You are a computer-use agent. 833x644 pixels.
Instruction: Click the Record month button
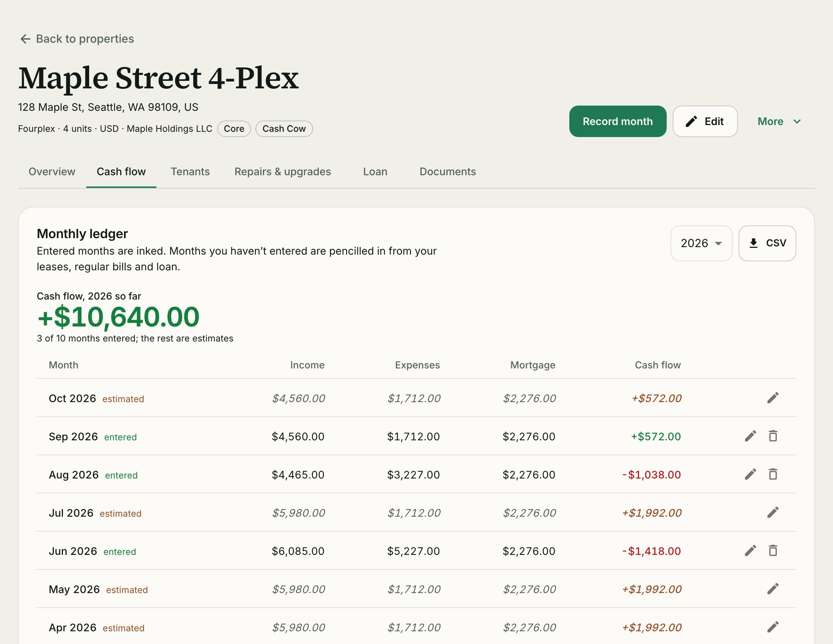[618, 122]
